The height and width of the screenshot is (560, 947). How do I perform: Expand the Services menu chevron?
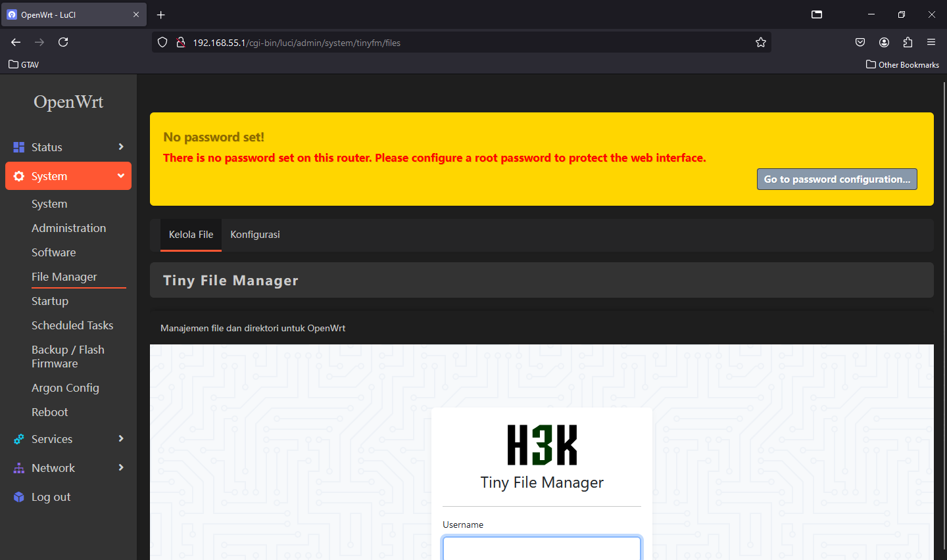tap(121, 438)
